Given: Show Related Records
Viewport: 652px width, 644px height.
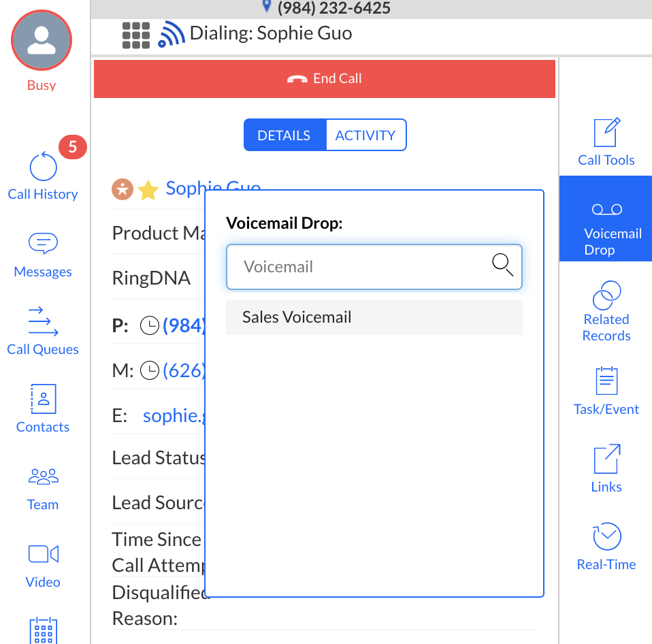Looking at the screenshot, I should click(606, 310).
